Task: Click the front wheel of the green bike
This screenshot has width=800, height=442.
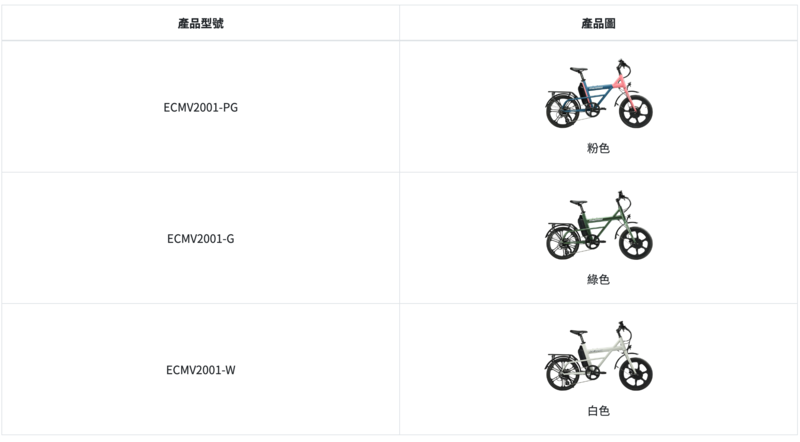Action: tap(636, 242)
